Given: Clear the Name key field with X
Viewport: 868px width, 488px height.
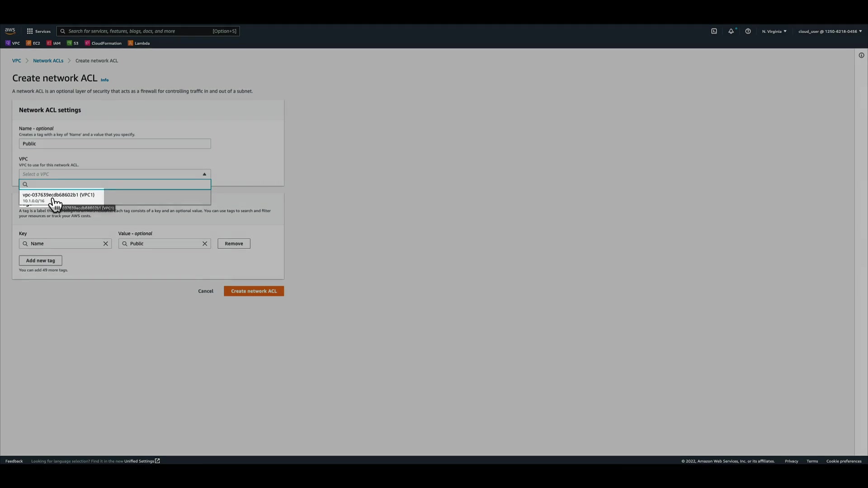Looking at the screenshot, I should pos(106,244).
